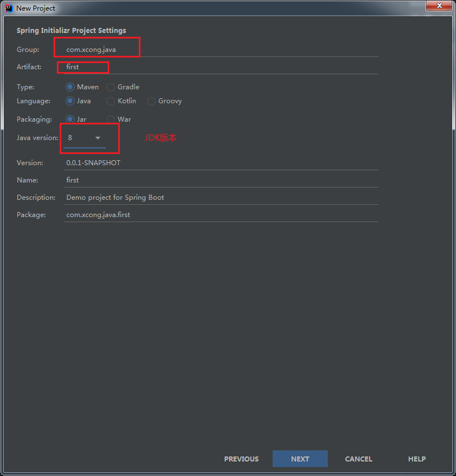Edit the Version field 0.0.1-SNAPSHOT
This screenshot has width=456, height=476.
221,163
